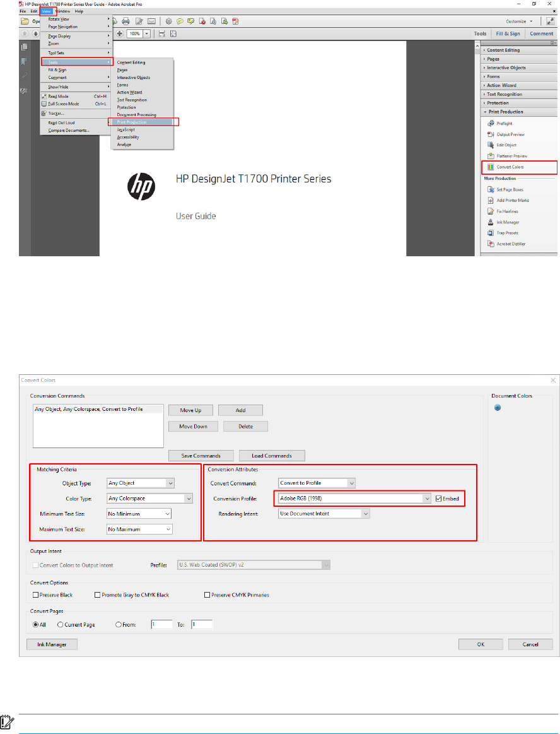560x734 pixels.
Task: Click the Trap Presets tool
Action: point(503,233)
